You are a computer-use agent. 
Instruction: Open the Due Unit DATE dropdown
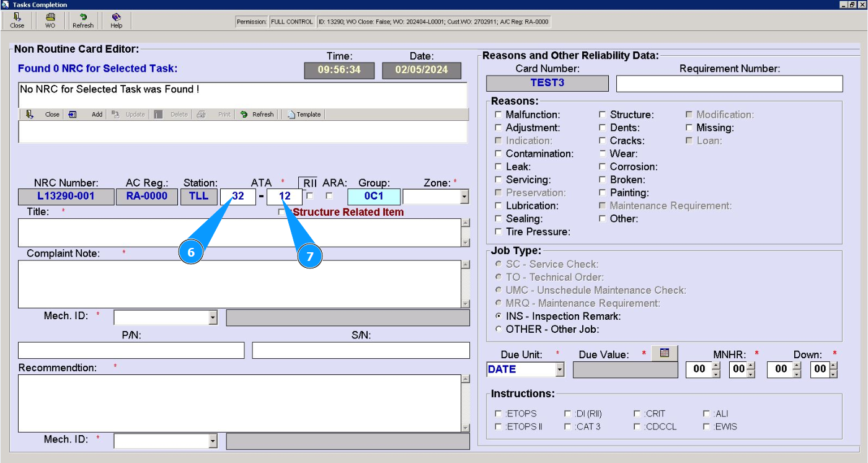pyautogui.click(x=560, y=369)
